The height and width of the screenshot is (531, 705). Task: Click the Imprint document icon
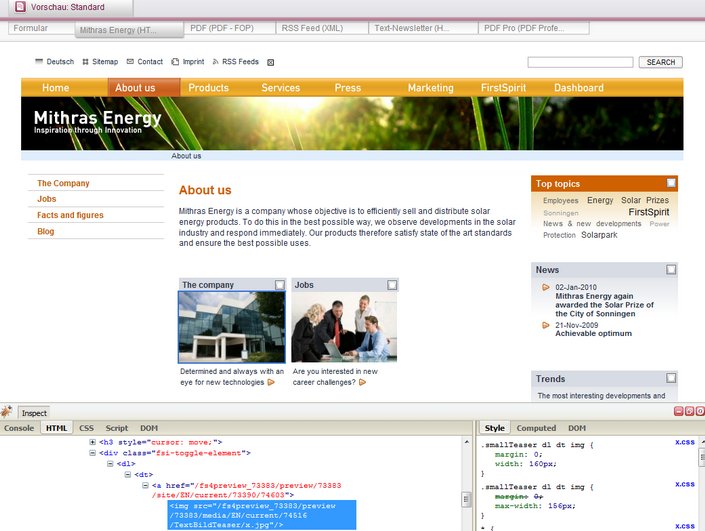click(175, 62)
